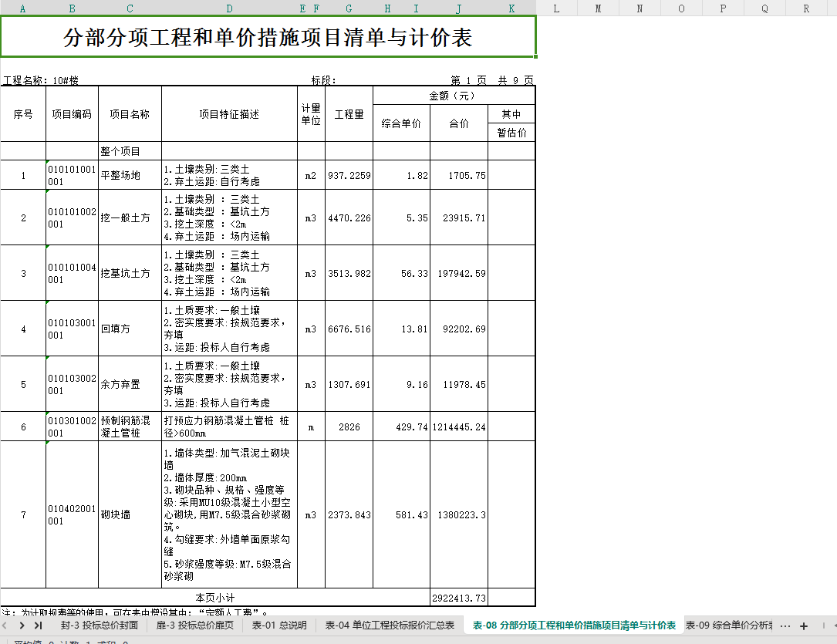Select column A header
The image size is (837, 644).
[23, 8]
